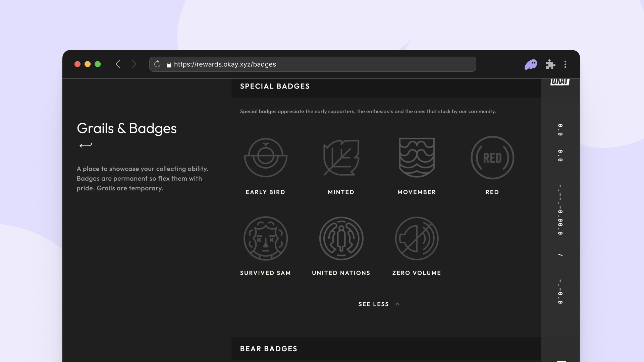Open the puzzle piece extensions icon
Screen dimensions: 644x362
click(550, 64)
